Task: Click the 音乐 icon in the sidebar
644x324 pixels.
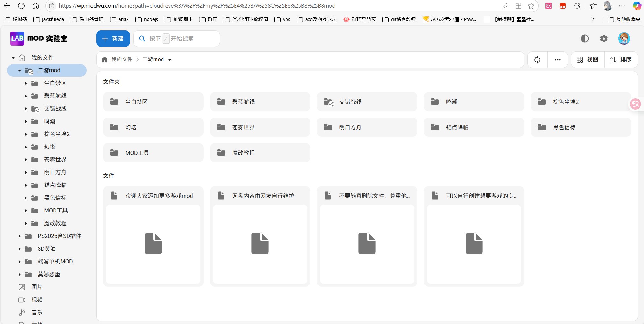Action: point(22,312)
